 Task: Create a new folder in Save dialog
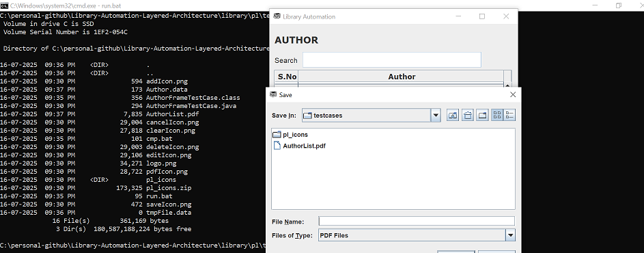click(483, 115)
